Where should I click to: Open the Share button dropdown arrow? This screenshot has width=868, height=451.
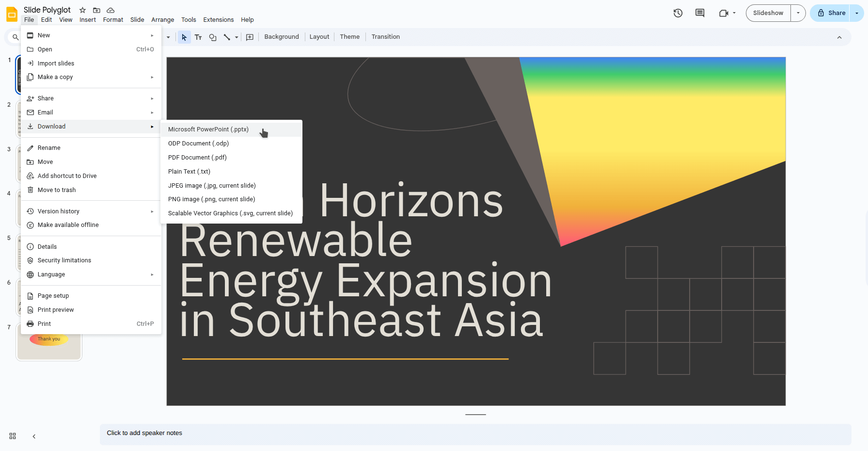point(857,13)
